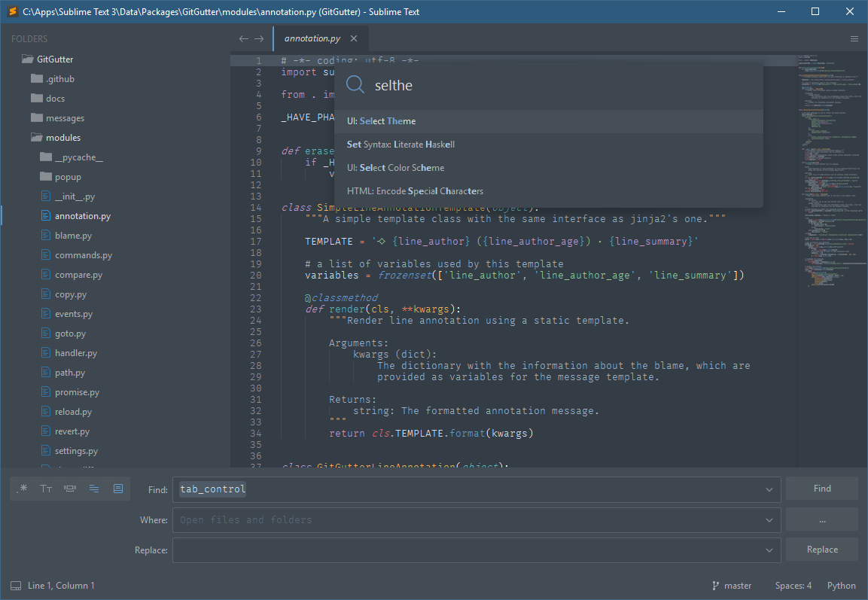
Task: Change syntax via Python status item
Action: (x=842, y=586)
